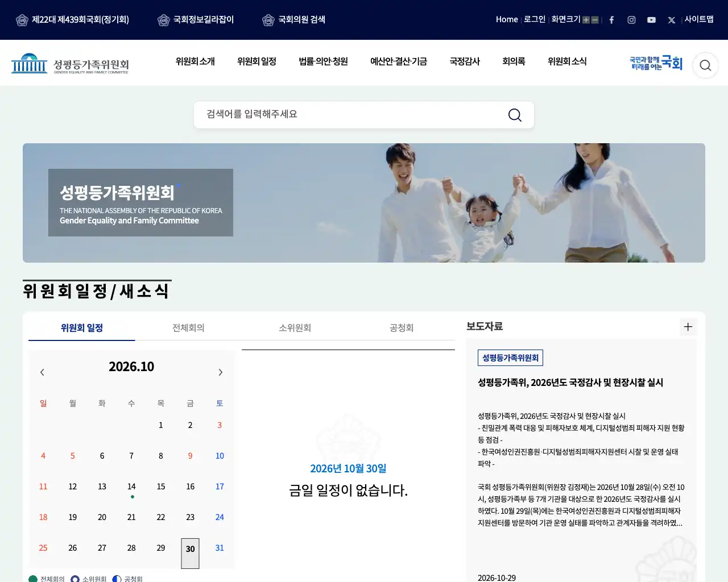Select October 30 in the calendar
This screenshot has width=728, height=582.
tap(190, 553)
